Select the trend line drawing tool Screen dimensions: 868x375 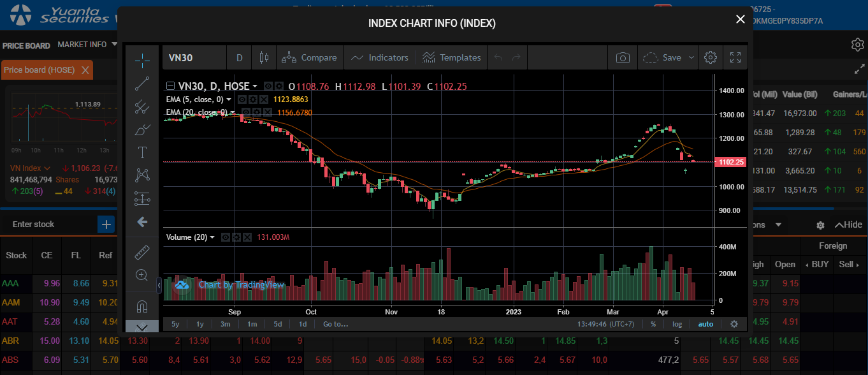142,84
